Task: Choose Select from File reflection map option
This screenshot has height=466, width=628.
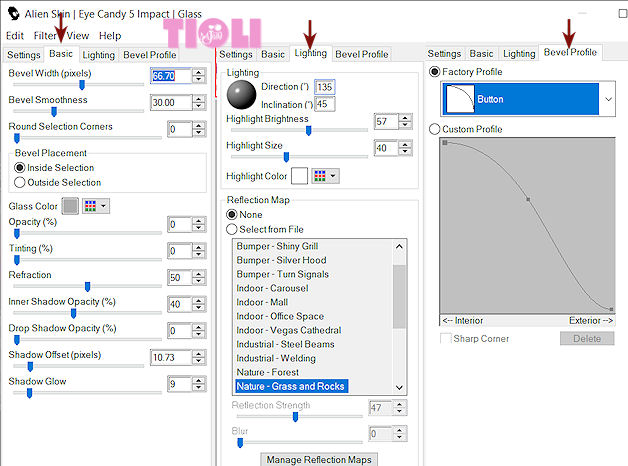Action: pyautogui.click(x=231, y=229)
